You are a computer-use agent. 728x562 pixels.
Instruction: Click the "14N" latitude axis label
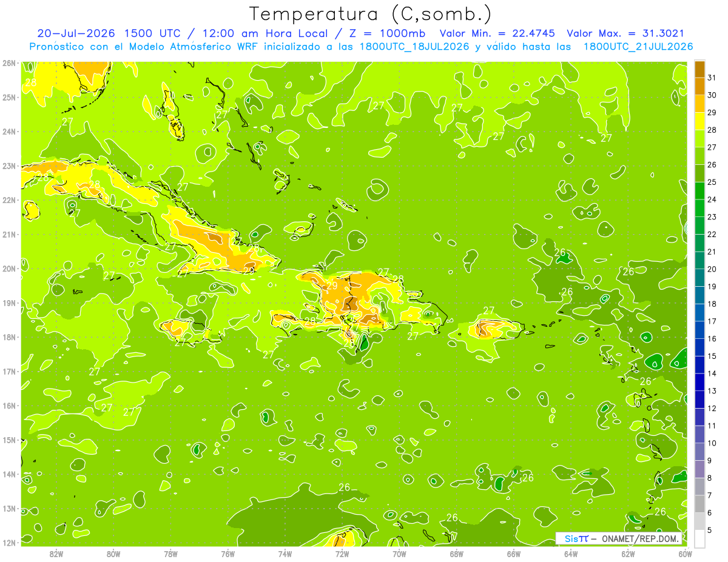[x=8, y=473]
